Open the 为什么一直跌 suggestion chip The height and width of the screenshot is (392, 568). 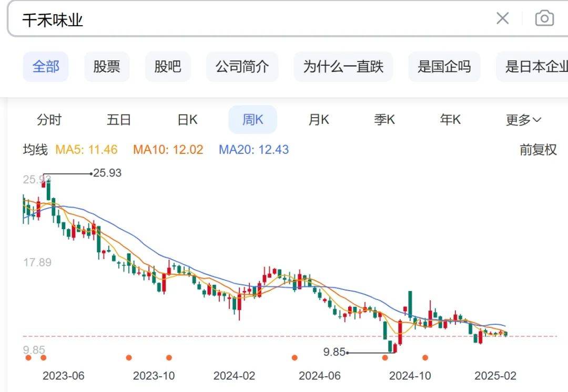[343, 67]
